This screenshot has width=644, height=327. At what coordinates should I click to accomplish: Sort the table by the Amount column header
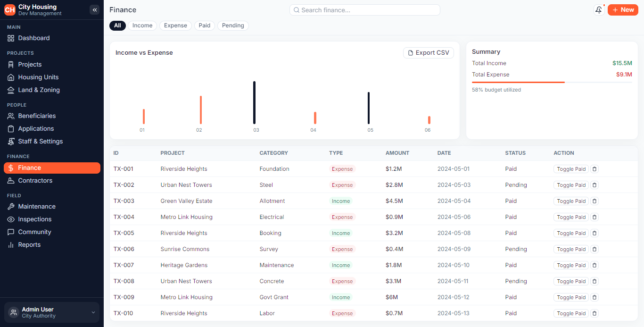click(x=397, y=153)
